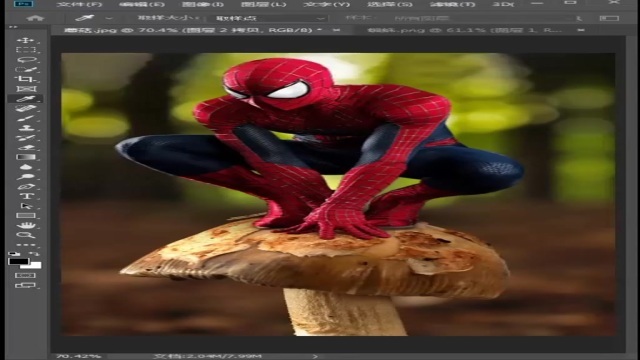Switch to the second .png document tab
Viewport: 640px width, 360px height.
click(x=465, y=30)
